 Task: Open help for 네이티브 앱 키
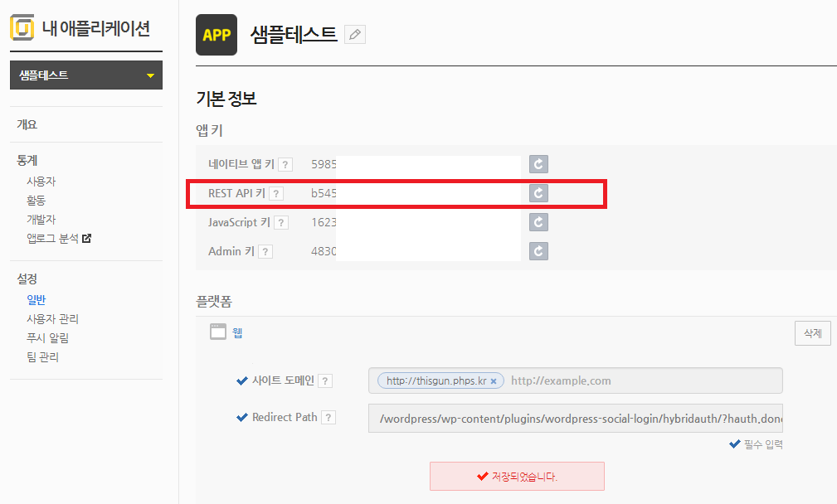pos(285,165)
